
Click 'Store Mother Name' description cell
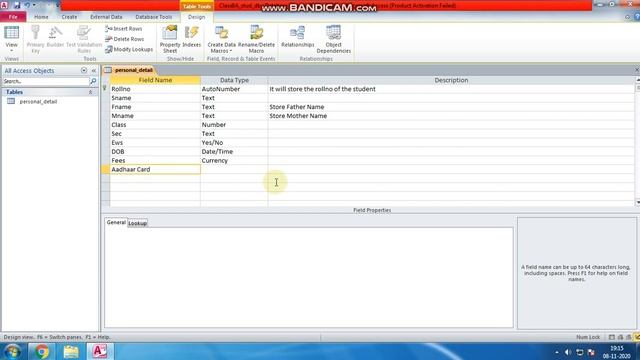point(451,116)
